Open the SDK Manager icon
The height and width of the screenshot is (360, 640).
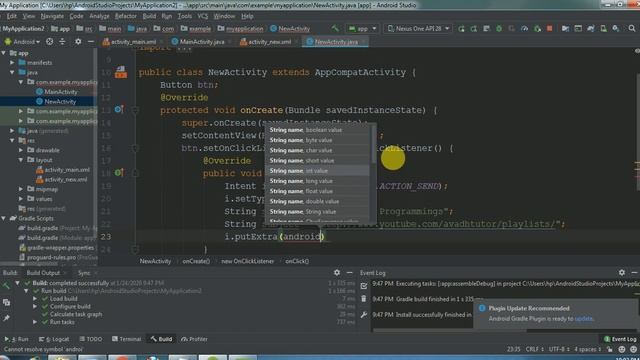(616, 29)
